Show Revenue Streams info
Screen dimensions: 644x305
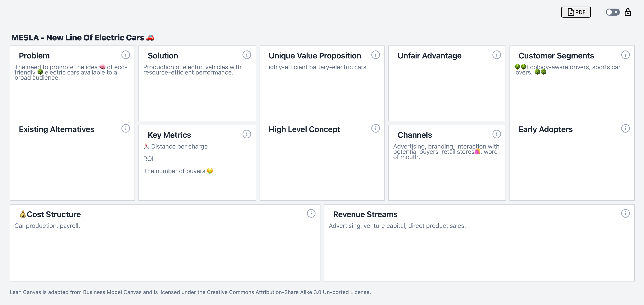[x=625, y=214]
